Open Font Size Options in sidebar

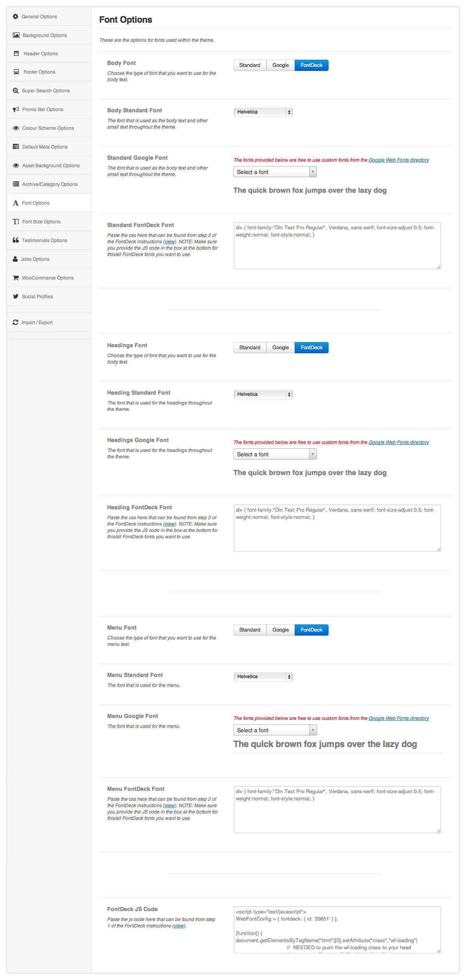tap(41, 222)
